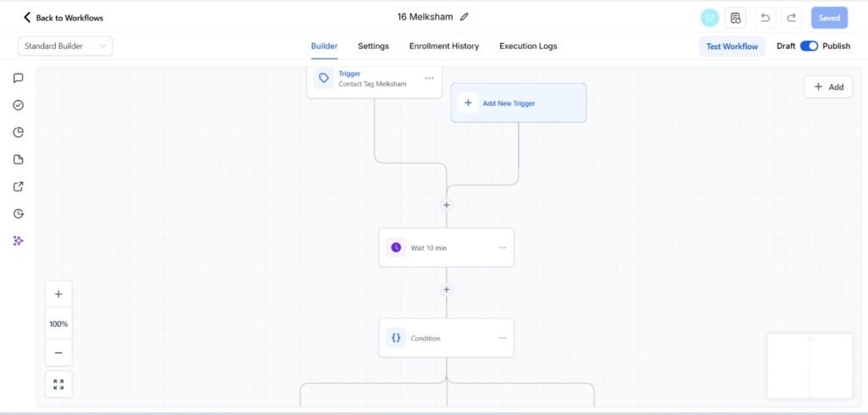The width and height of the screenshot is (868, 415).
Task: Select the Contact Tag Melksham trigger
Action: 374,82
